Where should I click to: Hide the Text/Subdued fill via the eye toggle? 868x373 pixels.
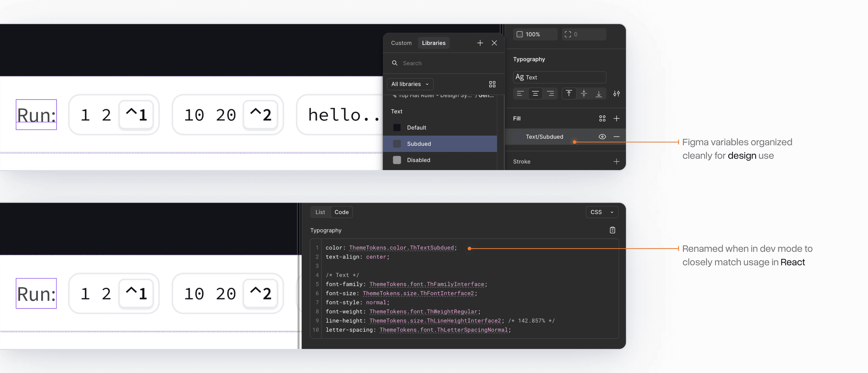click(602, 136)
